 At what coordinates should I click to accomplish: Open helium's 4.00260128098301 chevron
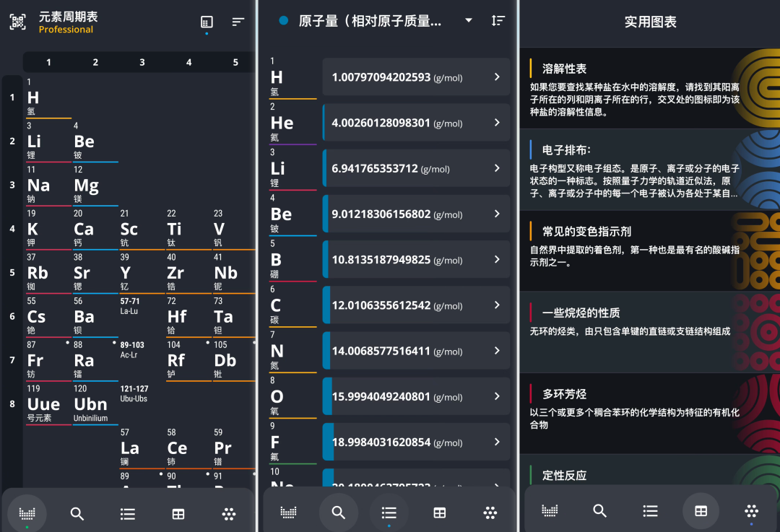click(497, 122)
